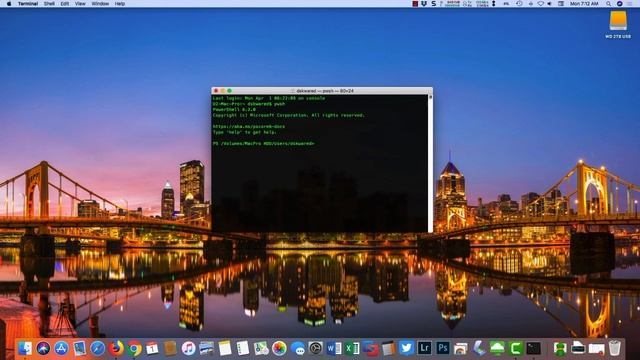Screen dimensions: 640x360
Task: Open iTunes from the dock
Action: point(188,348)
